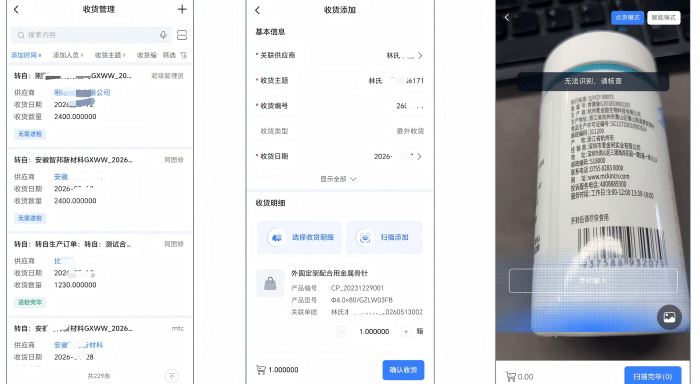Tap the 无法识别, 请核查 notice
The height and width of the screenshot is (384, 700).
click(x=593, y=81)
